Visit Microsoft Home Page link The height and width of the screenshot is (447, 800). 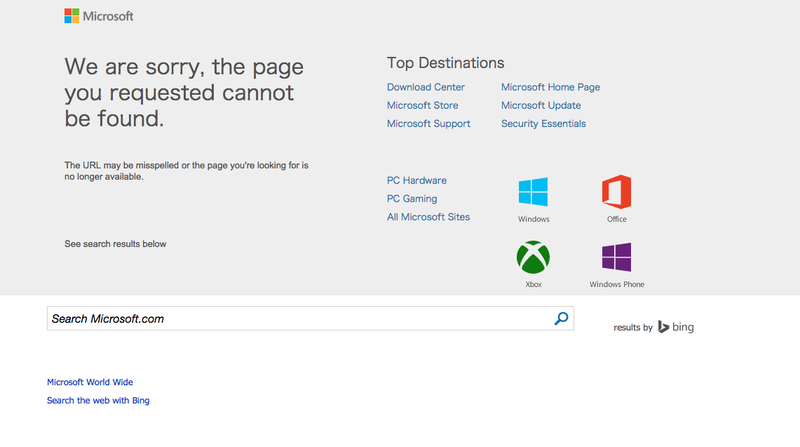tap(551, 87)
